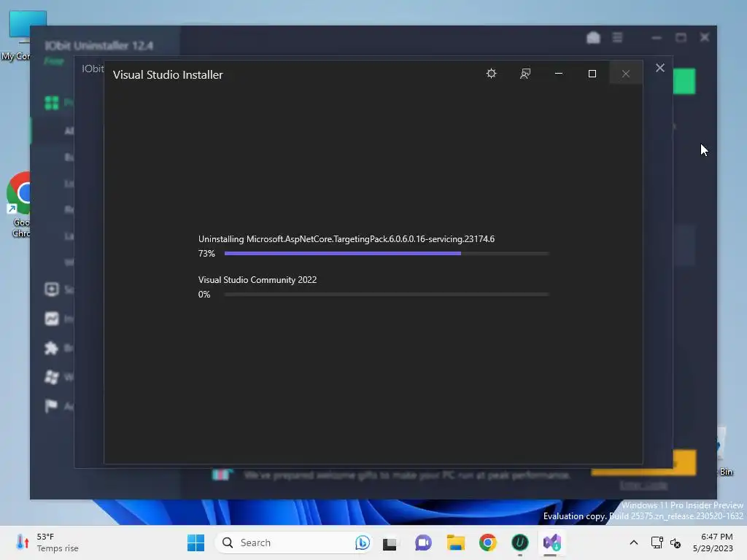Click the orange button in IObit Uninstaller
Image resolution: width=747 pixels, height=560 pixels.
[684, 462]
